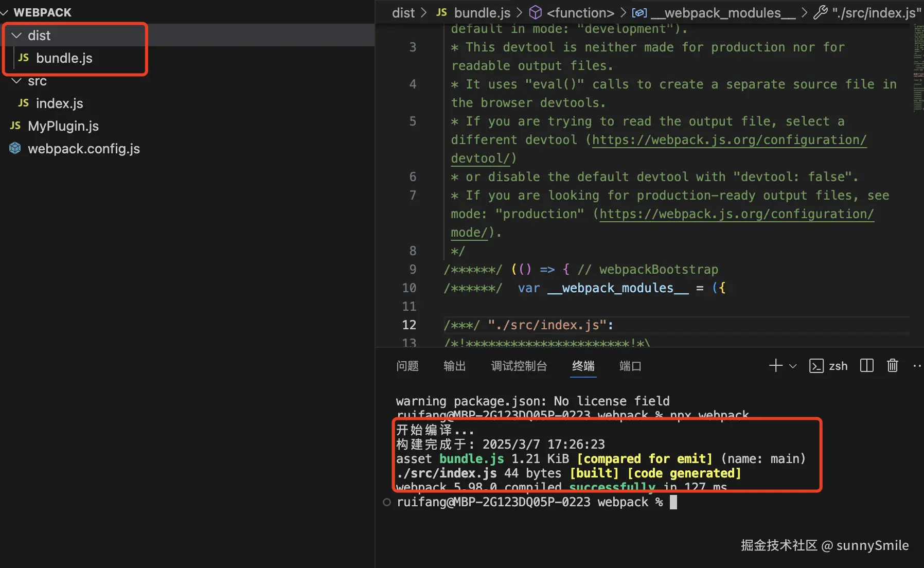Click the JS icon beside index.js
The height and width of the screenshot is (568, 924).
(x=24, y=103)
